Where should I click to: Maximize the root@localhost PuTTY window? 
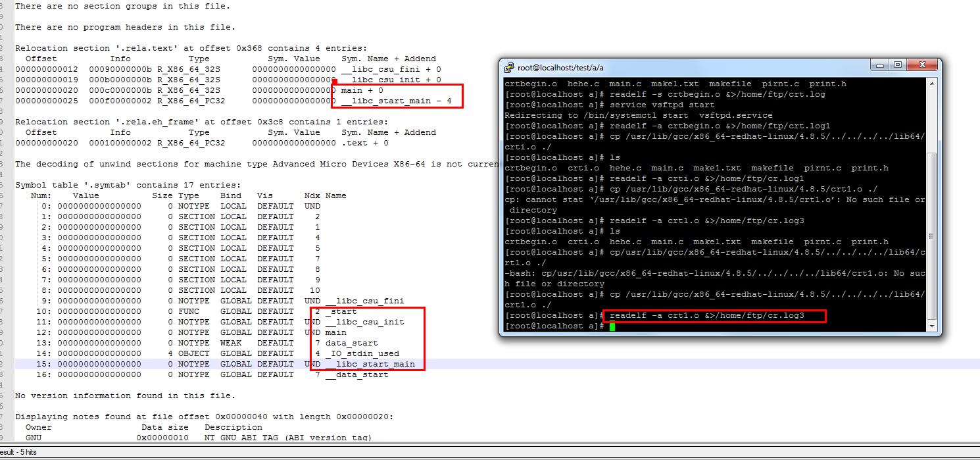(897, 64)
